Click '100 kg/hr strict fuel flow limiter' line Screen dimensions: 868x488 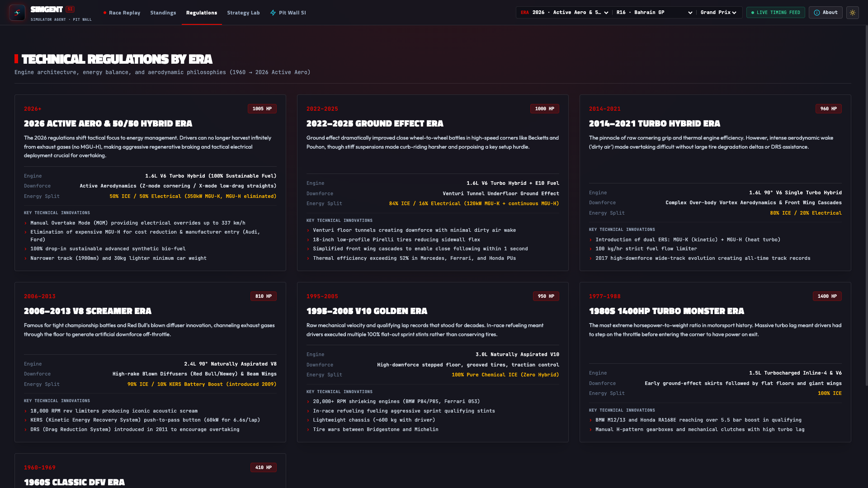(646, 249)
